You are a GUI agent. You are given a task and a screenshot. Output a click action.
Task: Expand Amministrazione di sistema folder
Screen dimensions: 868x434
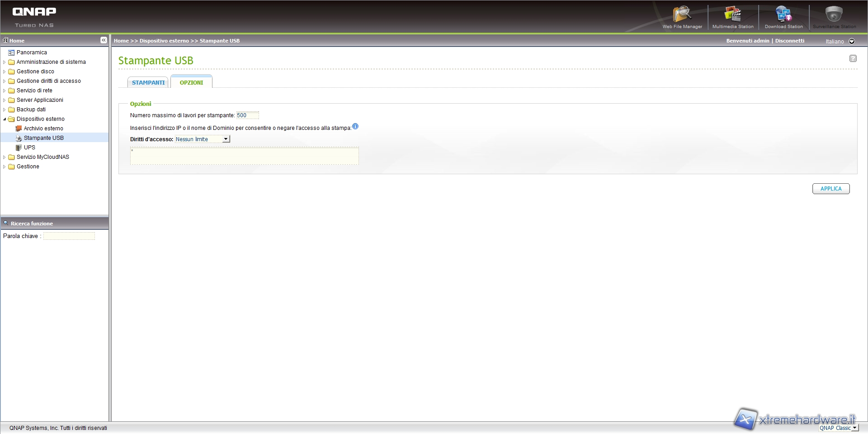point(5,62)
